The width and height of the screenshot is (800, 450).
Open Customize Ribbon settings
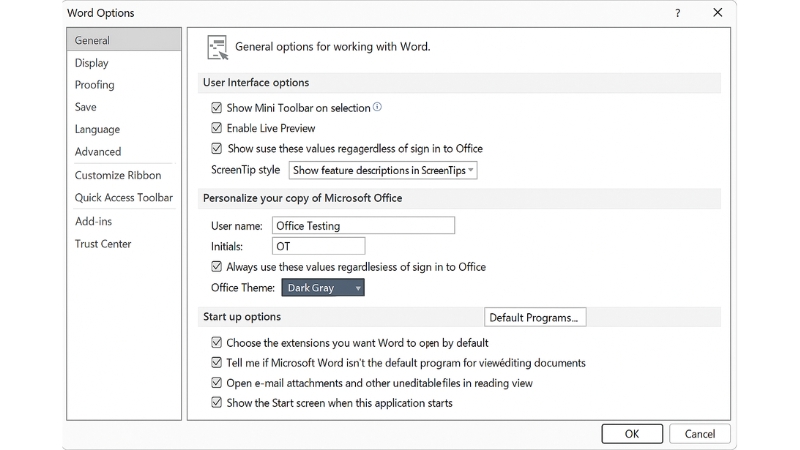(118, 175)
